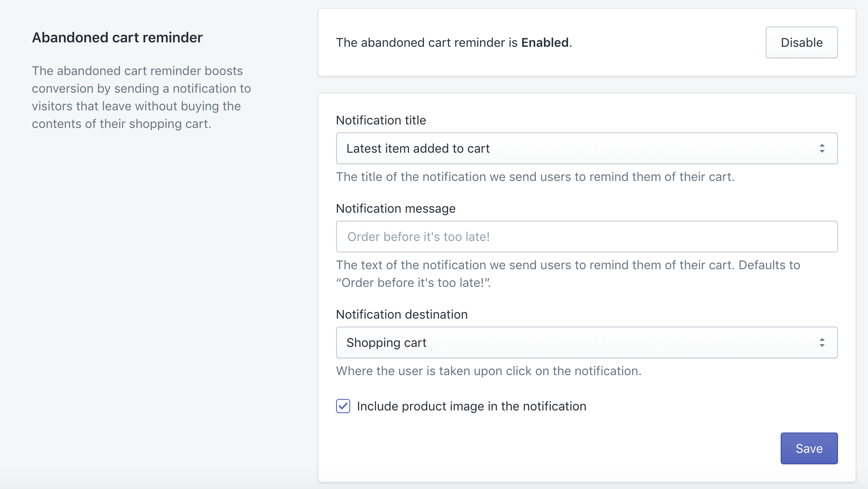Click the bold 'Enabled' status word

[545, 42]
